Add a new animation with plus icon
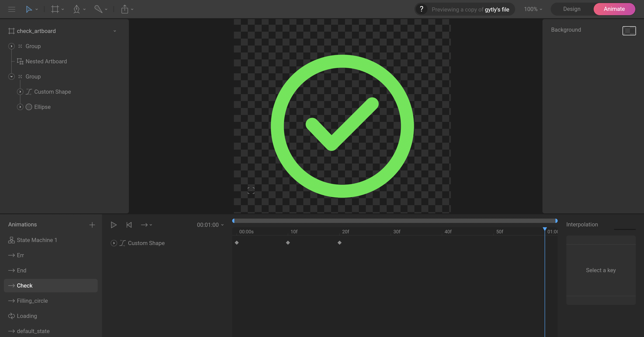 click(x=92, y=225)
